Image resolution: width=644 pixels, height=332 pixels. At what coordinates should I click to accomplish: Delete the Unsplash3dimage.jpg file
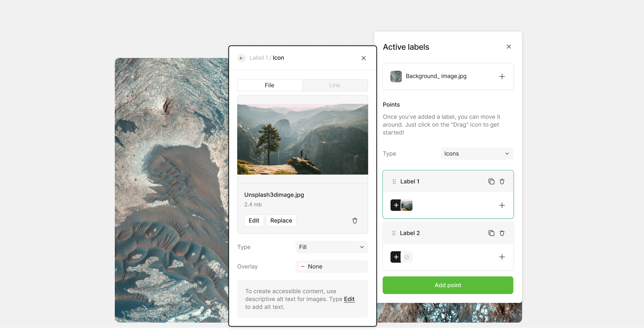(355, 221)
